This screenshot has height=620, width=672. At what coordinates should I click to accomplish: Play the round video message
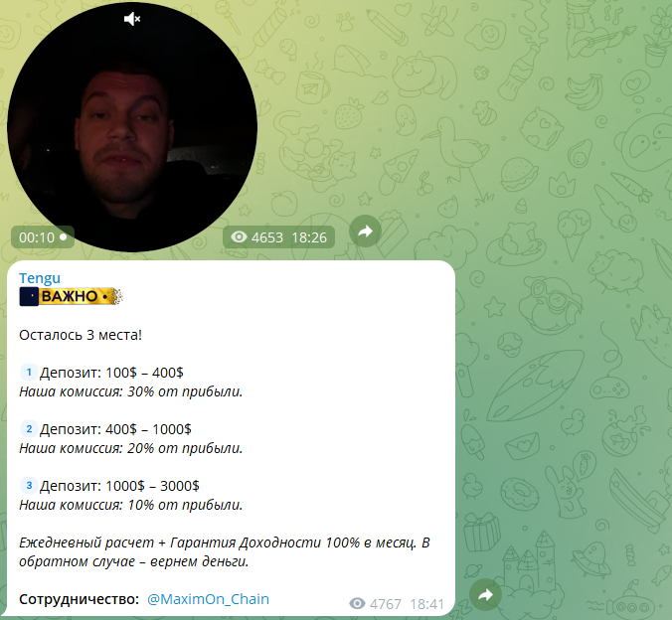132,127
